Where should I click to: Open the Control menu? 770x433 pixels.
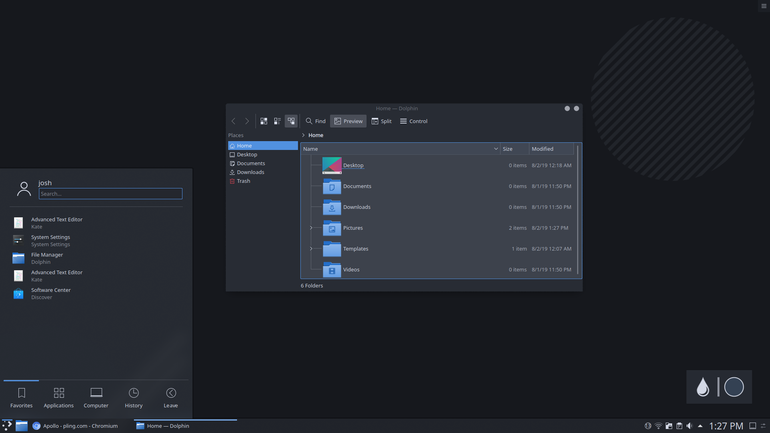tap(413, 121)
